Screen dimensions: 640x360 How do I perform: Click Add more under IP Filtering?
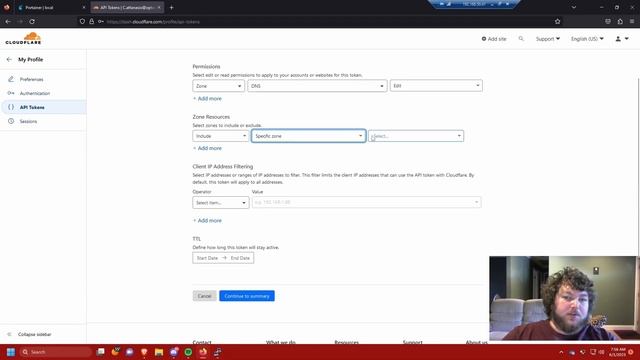click(x=207, y=221)
